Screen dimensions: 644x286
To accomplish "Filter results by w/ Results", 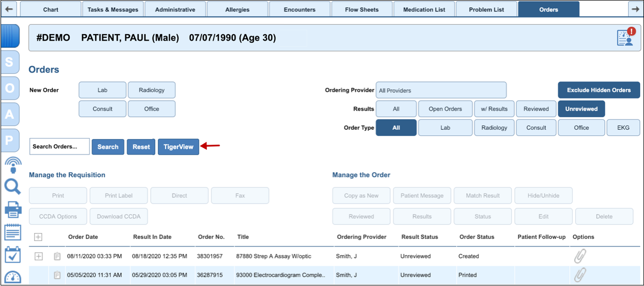I will pyautogui.click(x=494, y=109).
